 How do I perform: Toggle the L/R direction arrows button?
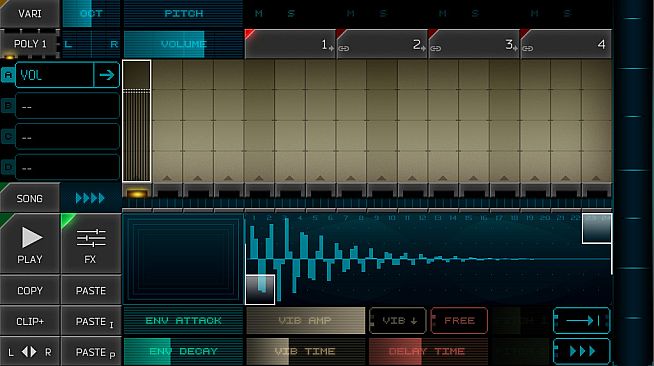[30, 352]
